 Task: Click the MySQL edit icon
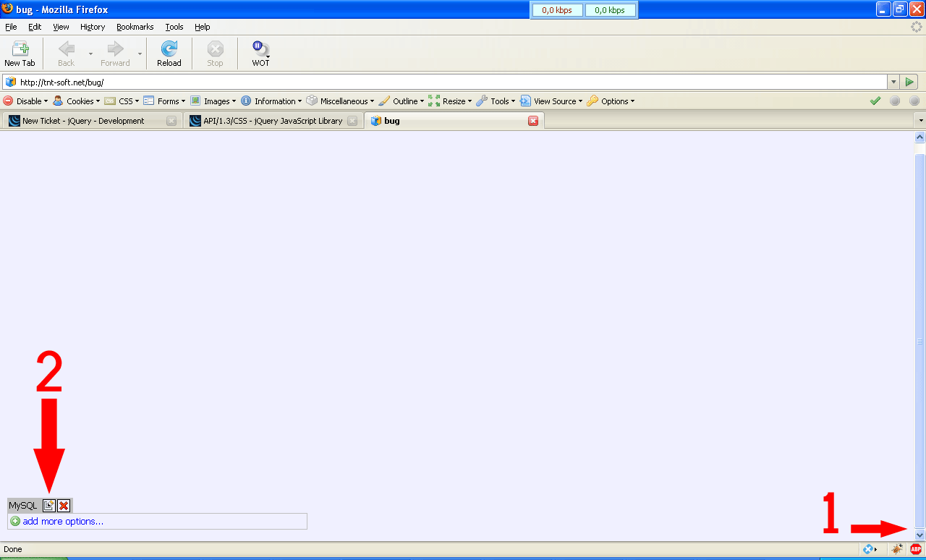pos(49,506)
